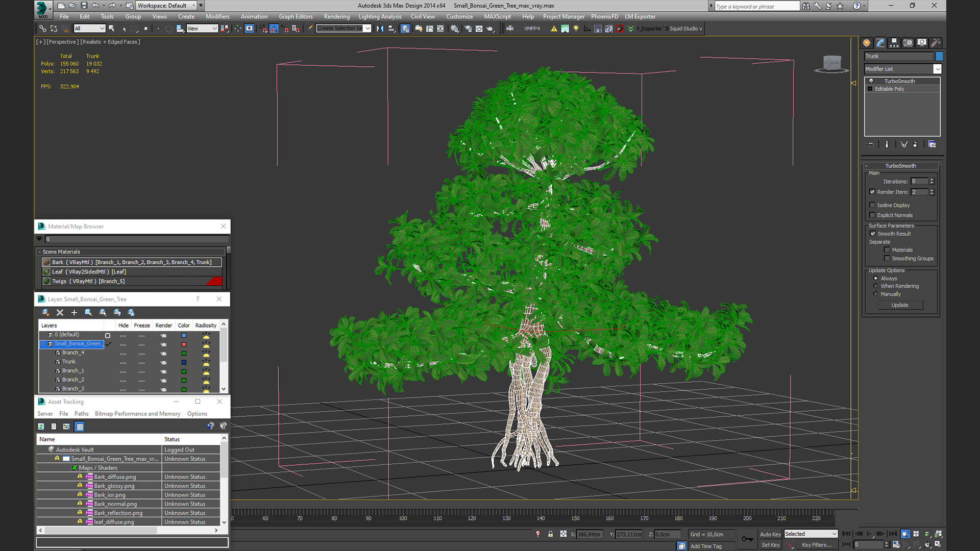
Task: Open the MAXScript menu
Action: 497,16
